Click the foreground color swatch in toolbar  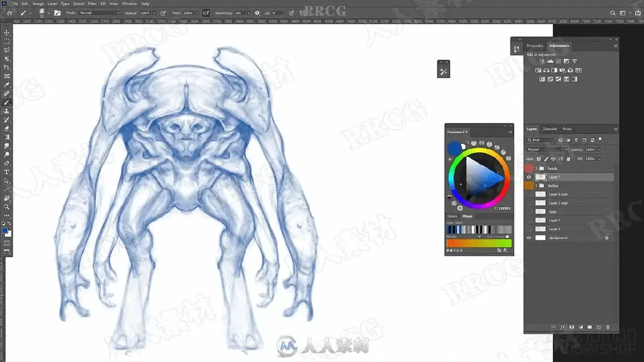(5, 230)
